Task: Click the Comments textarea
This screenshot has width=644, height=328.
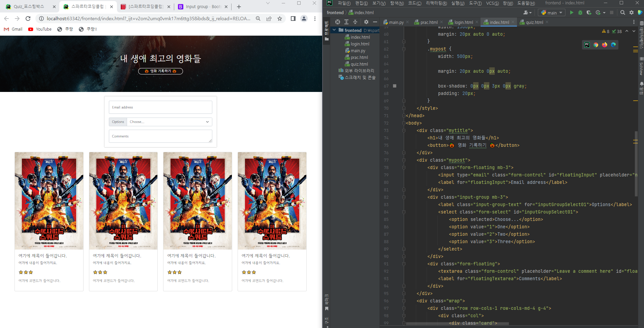Action: click(160, 136)
